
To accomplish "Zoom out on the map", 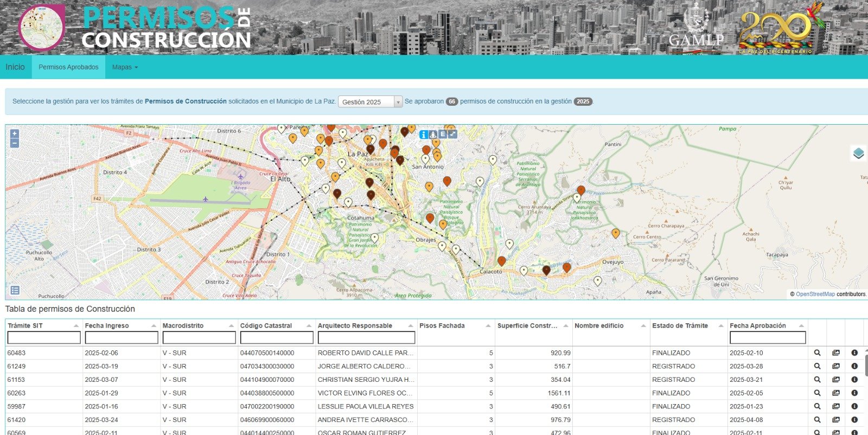I will (x=15, y=143).
